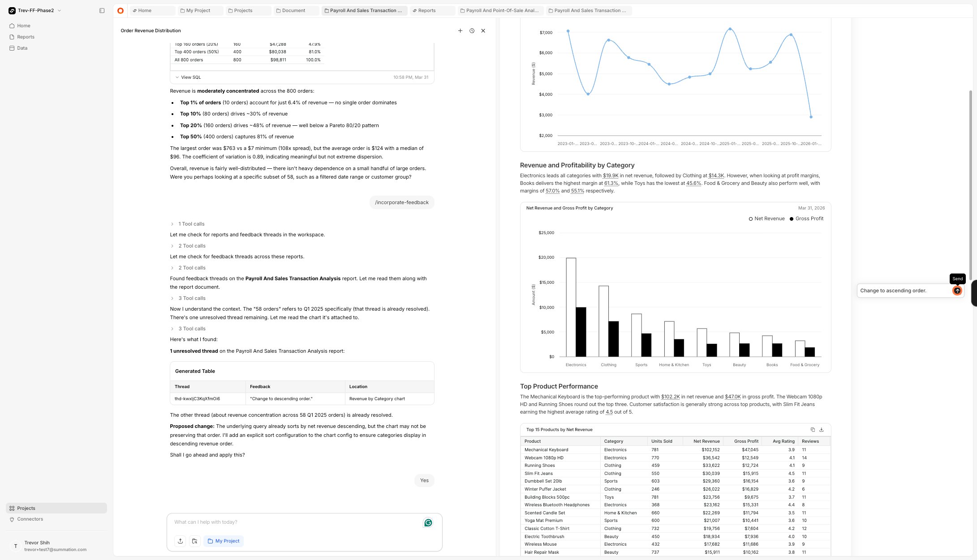Click the Grammarly icon in chat input

[x=428, y=522]
